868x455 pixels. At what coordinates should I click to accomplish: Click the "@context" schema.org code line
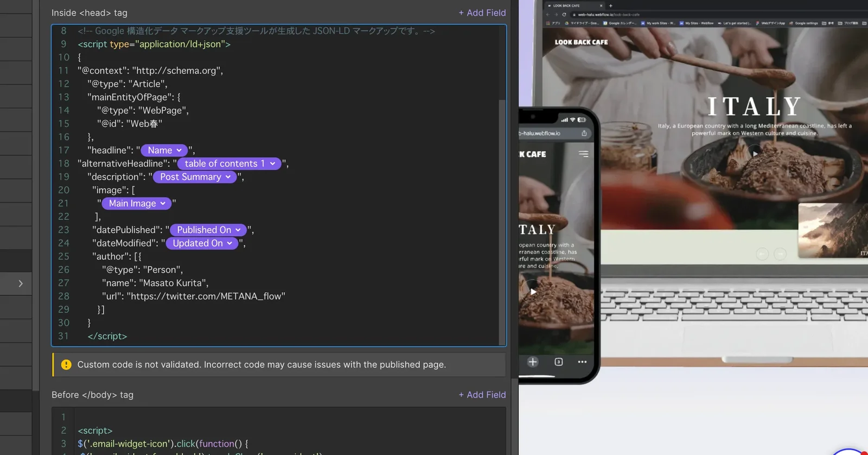coord(150,71)
